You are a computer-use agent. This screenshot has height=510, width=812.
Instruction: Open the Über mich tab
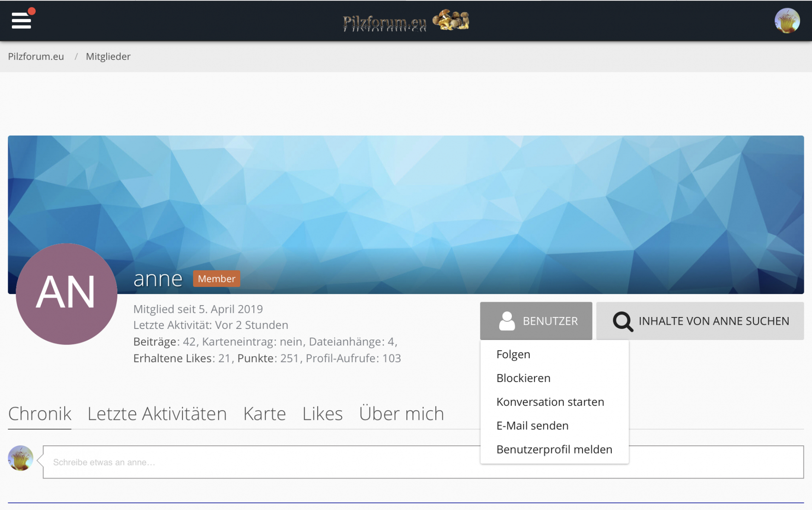pos(401,414)
